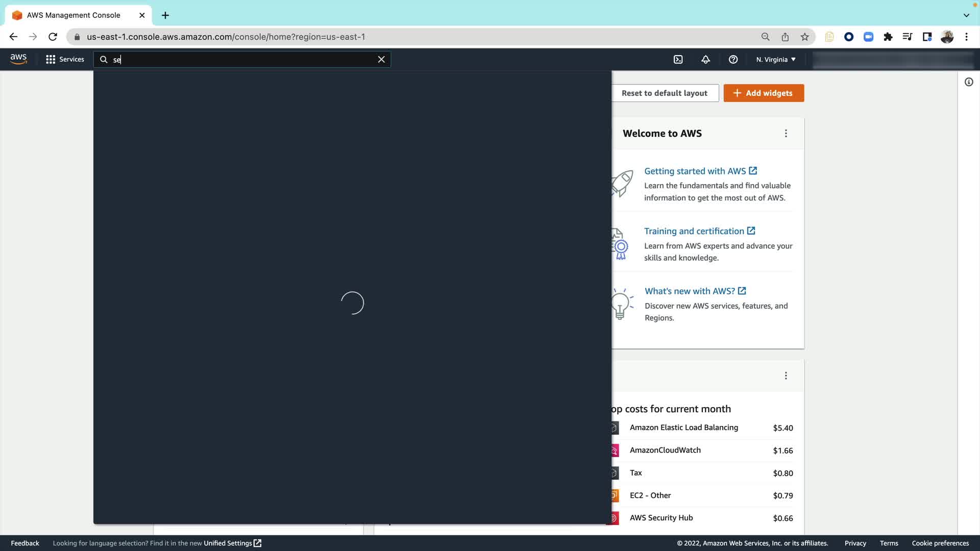Image resolution: width=980 pixels, height=551 pixels.
Task: Open cost widget three-dot menu
Action: coord(786,376)
